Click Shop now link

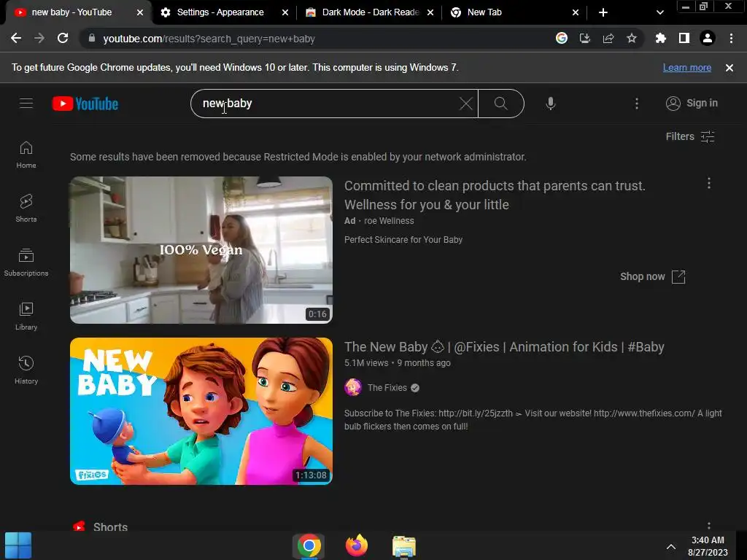click(x=652, y=276)
